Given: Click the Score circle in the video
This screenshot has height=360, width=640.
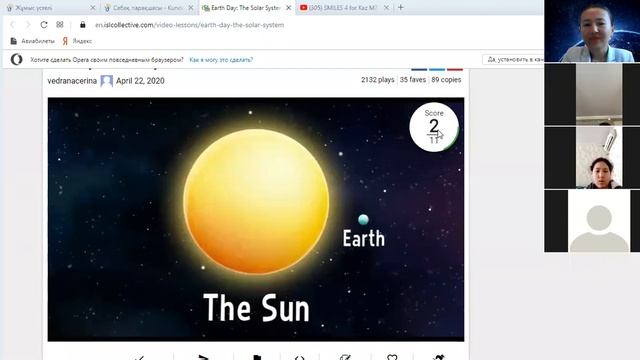Looking at the screenshot, I should (x=434, y=127).
